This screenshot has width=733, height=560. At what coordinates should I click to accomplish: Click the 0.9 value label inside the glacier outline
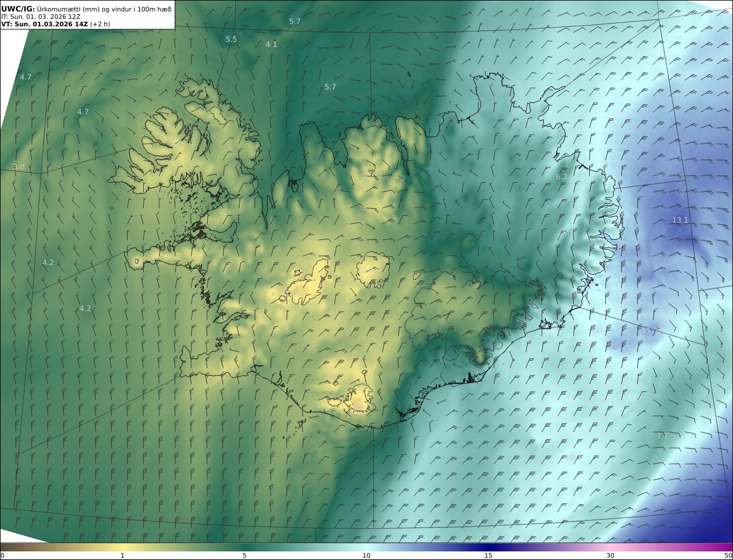coord(367,271)
